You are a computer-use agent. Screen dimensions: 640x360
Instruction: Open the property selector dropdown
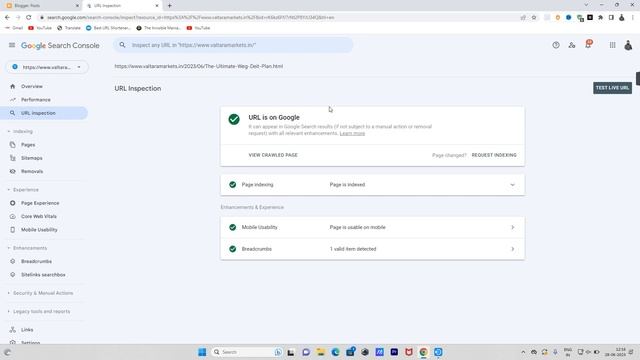pyautogui.click(x=47, y=67)
